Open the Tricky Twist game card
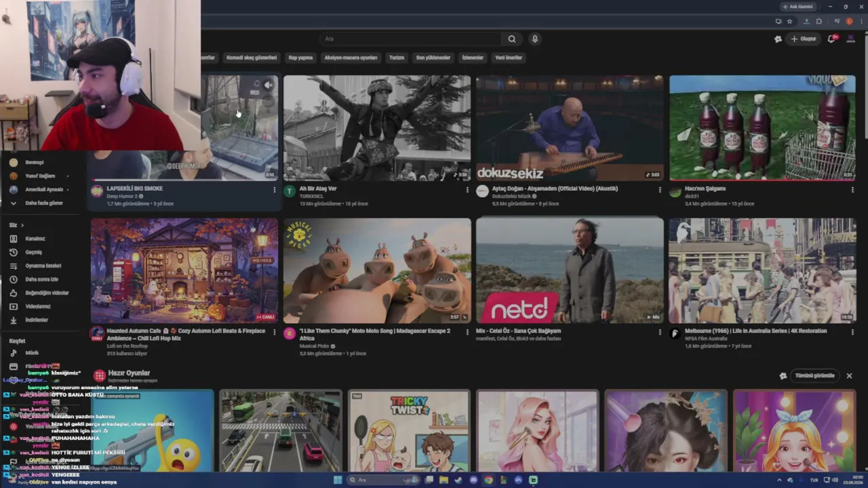 [x=409, y=430]
